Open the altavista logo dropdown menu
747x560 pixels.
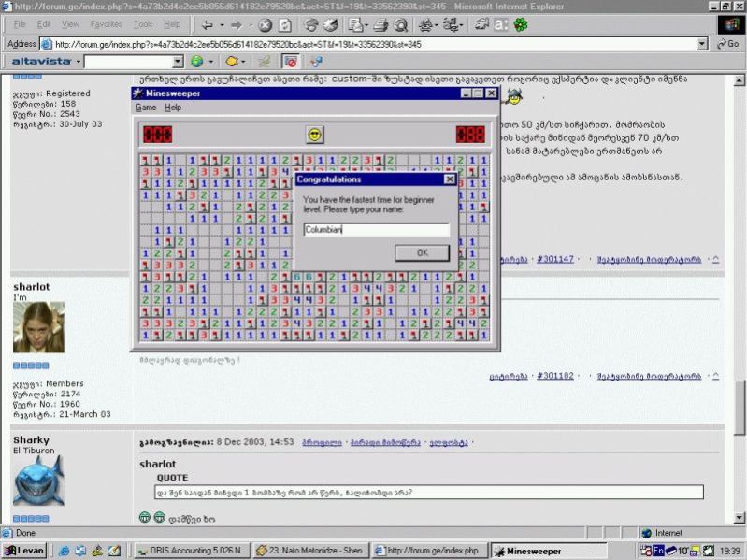point(46,61)
